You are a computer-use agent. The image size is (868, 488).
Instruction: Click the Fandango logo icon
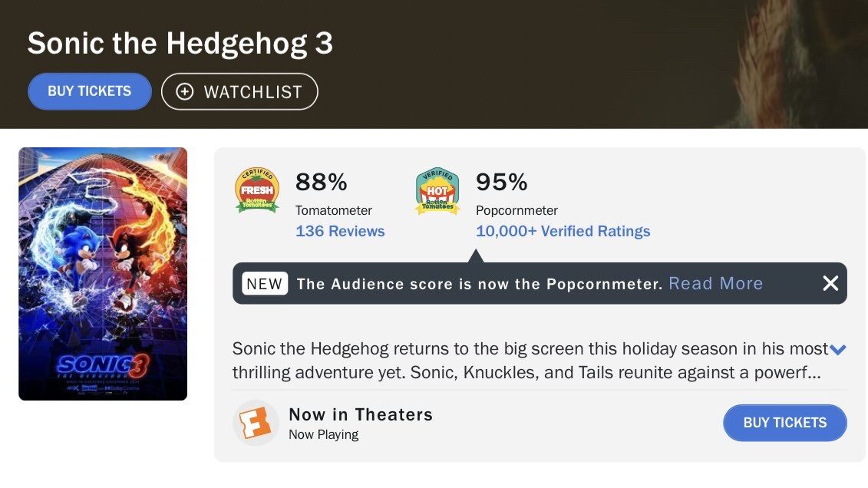pos(256,423)
